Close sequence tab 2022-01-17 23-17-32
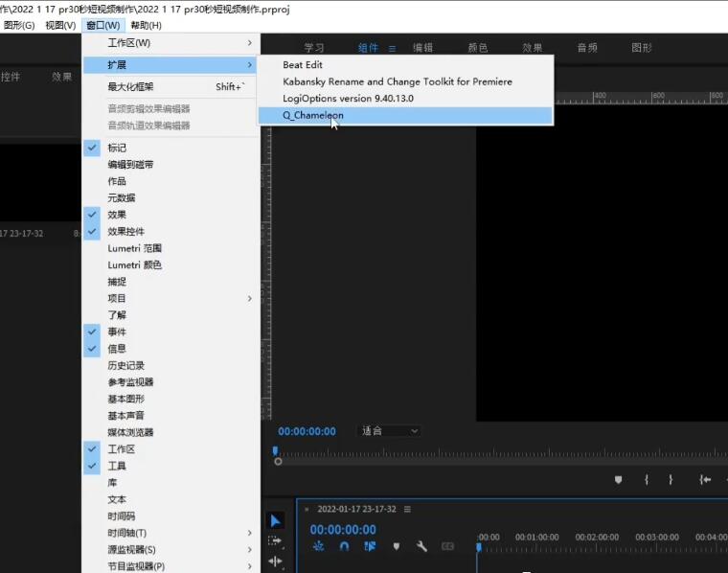 (x=307, y=509)
